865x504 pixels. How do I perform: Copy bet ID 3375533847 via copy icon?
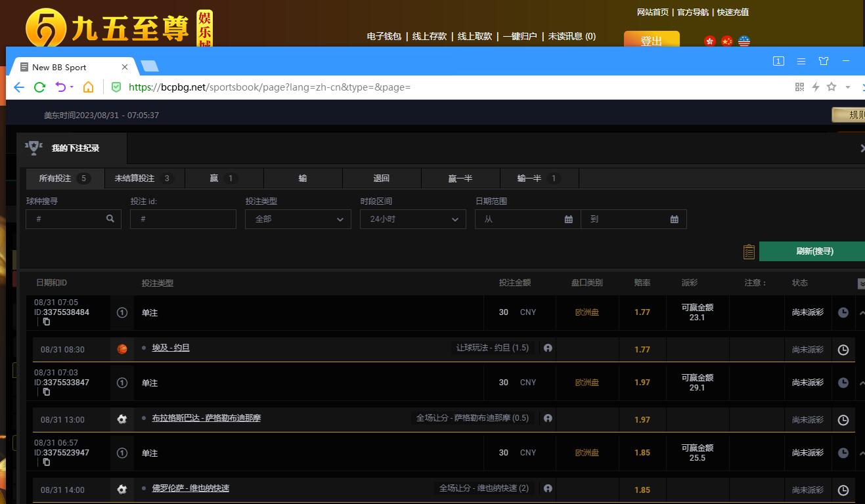[46, 392]
